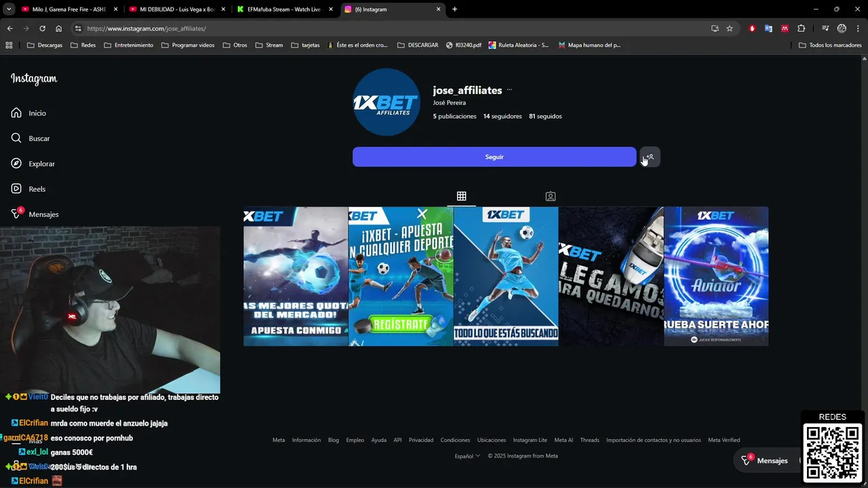
Task: View site information icon in address bar
Action: tap(78, 28)
